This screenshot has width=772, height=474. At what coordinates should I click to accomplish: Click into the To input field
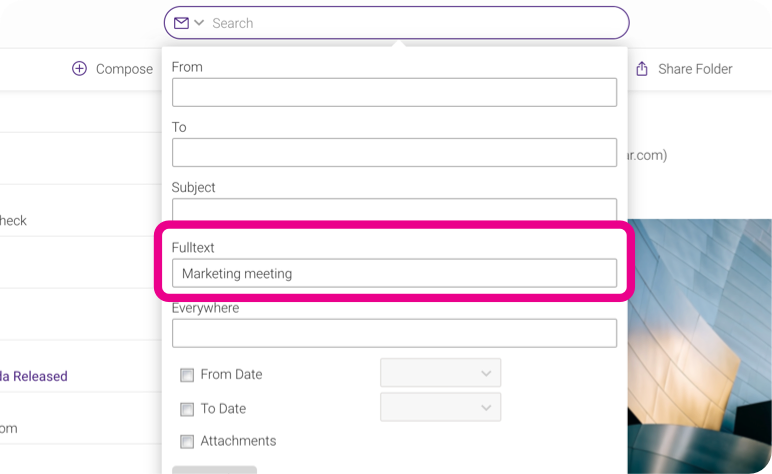tap(394, 153)
